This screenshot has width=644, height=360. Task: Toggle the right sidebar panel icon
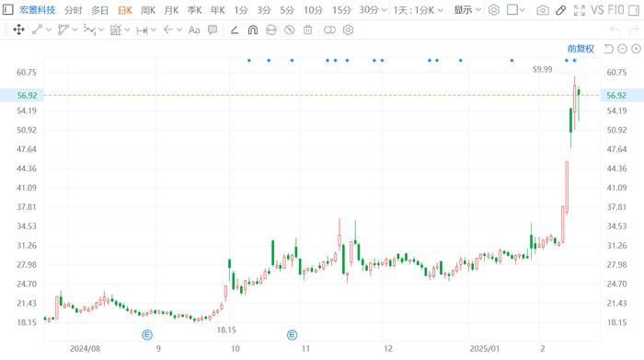(x=634, y=10)
